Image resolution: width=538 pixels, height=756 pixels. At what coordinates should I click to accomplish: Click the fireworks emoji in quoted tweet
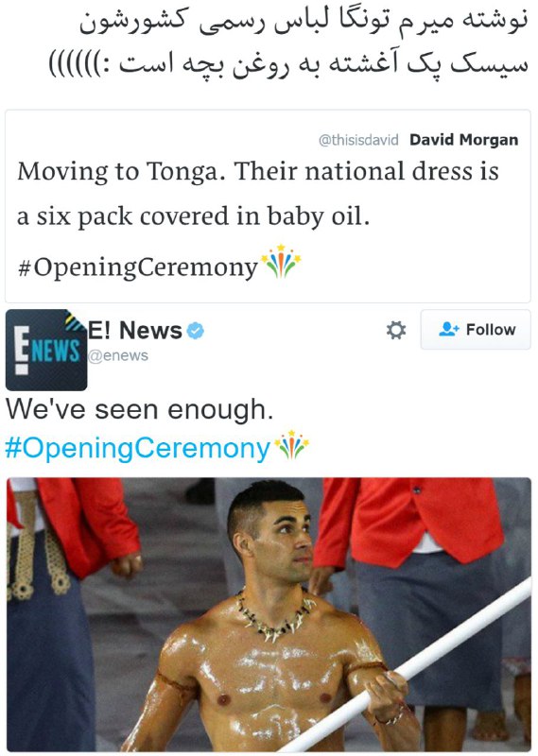(281, 262)
